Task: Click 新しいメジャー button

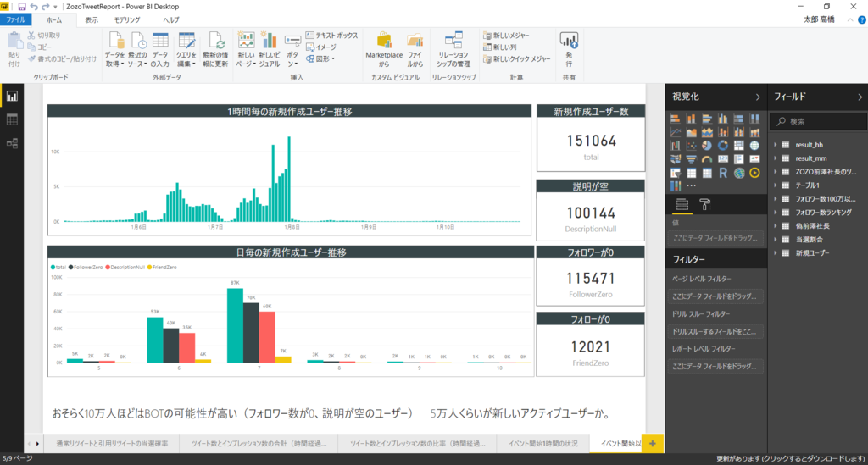Action: pos(507,35)
